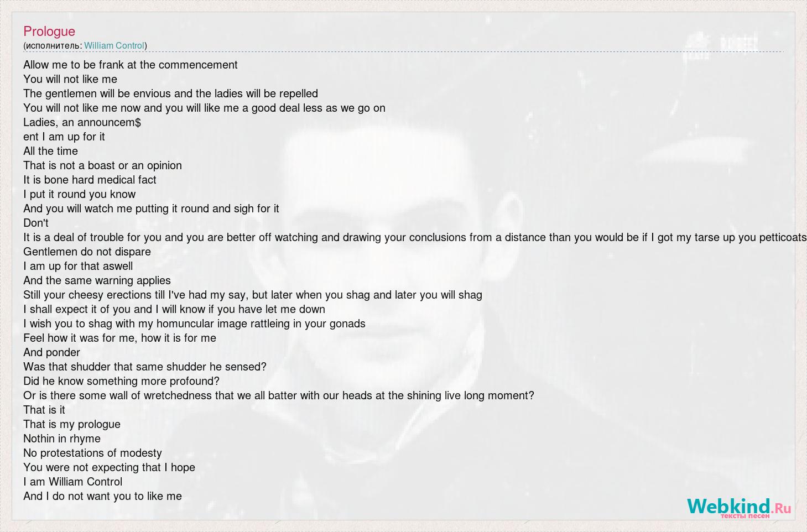This screenshot has width=807, height=532.
Task: Click the line 'That is my prologue'
Action: tap(72, 424)
